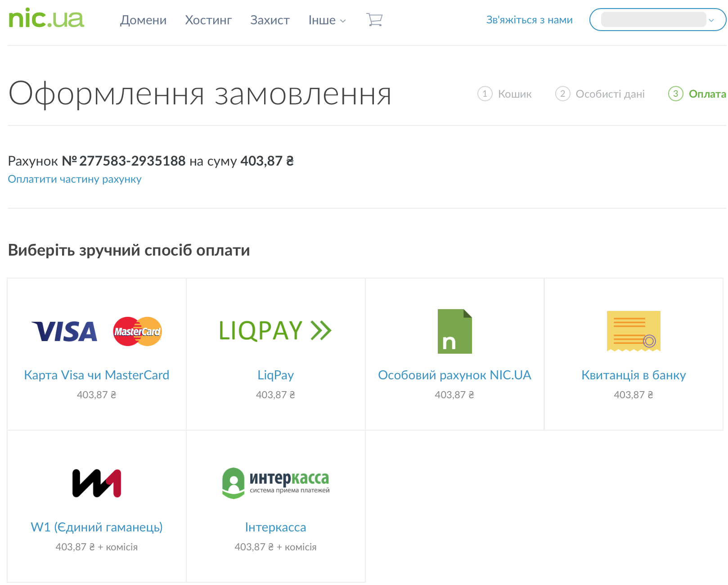The width and height of the screenshot is (728, 585).
Task: Click 403,87 ₴ under Особовий рахунок option
Action: [x=454, y=395]
